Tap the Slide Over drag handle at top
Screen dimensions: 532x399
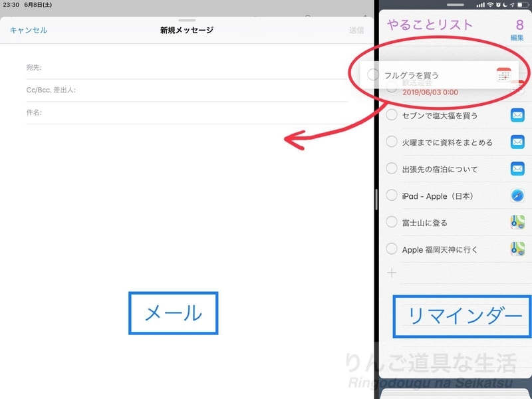click(457, 5)
